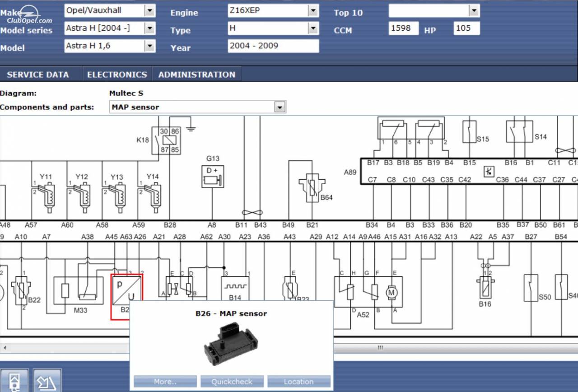
Task: Open the Top 10 dropdown
Action: (474, 10)
